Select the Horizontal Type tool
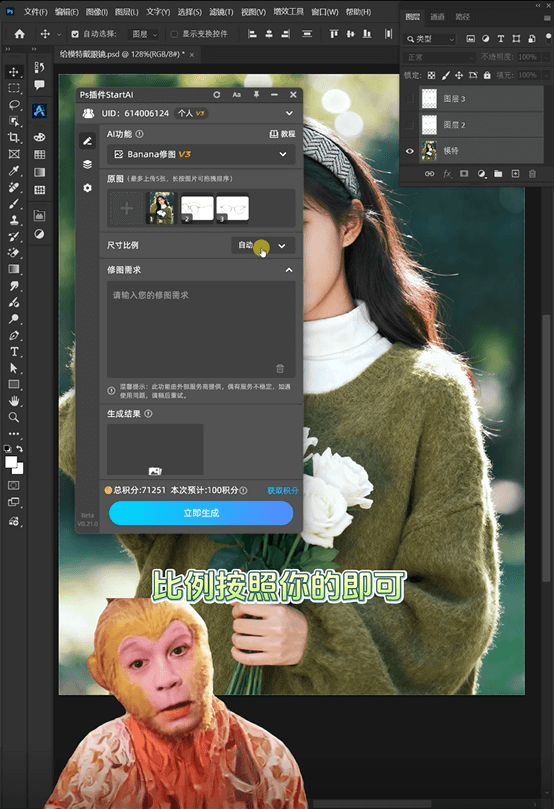This screenshot has width=554, height=809. [x=14, y=352]
